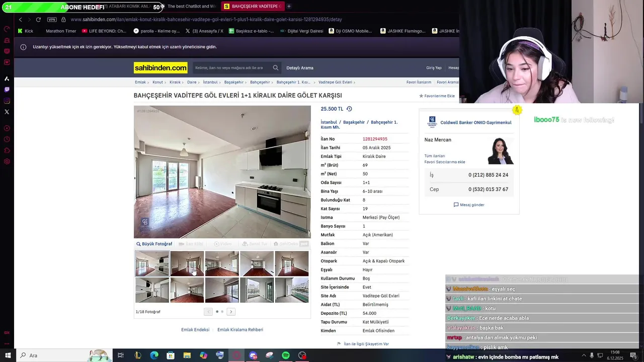Open Microsoft Store from taskbar
This screenshot has width=644, height=362.
point(171,355)
